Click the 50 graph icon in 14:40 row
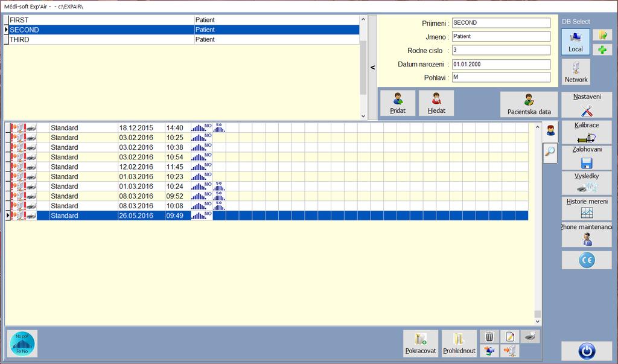This screenshot has height=364, width=618. tap(219, 127)
